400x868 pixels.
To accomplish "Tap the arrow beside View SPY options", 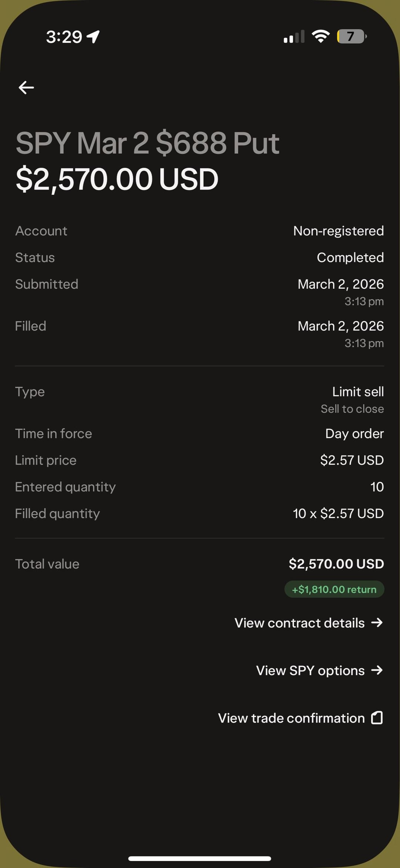I will pos(377,670).
